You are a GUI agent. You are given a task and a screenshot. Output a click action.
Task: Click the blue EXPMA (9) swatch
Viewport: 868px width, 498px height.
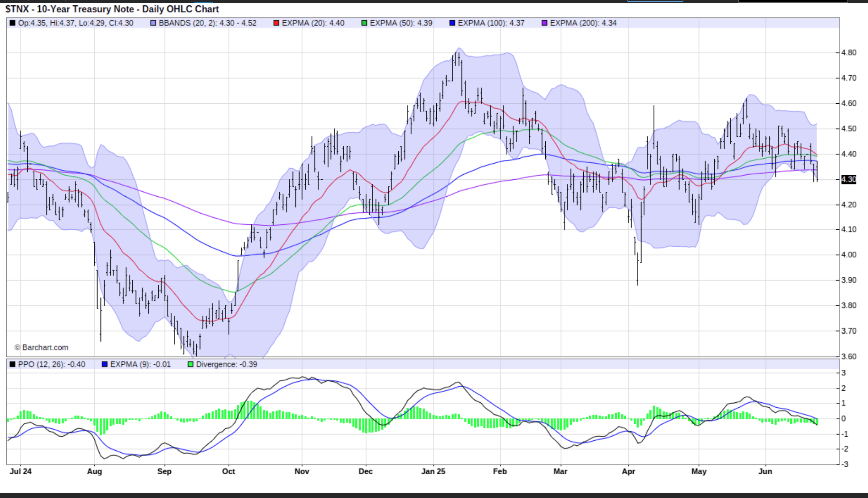(x=105, y=364)
